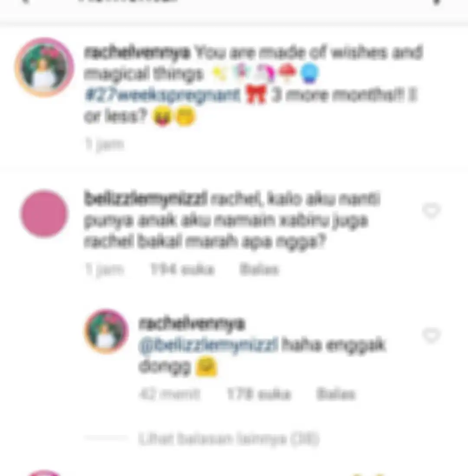Screen dimensions: 468x476
Task: Like rachelvennya's reply with heart icon
Action: [x=431, y=335]
